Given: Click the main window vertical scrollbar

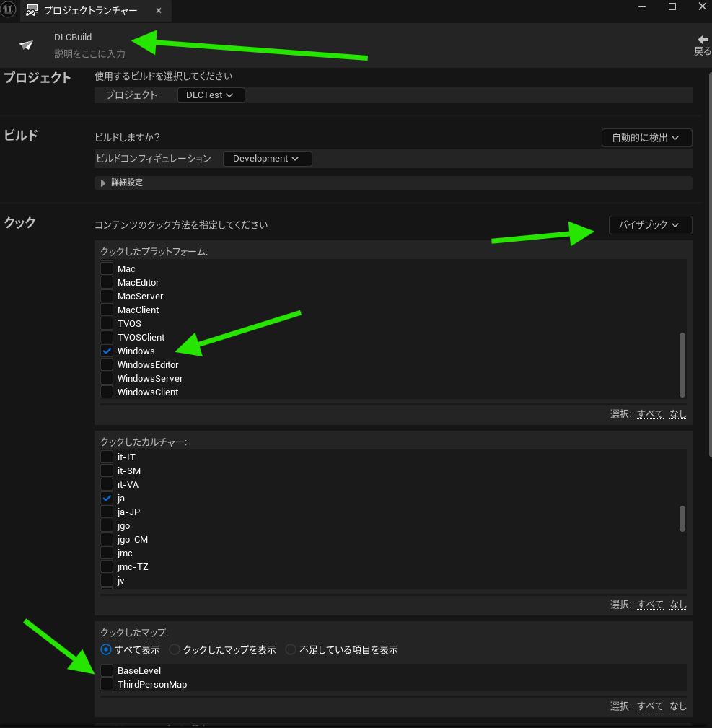Looking at the screenshot, I should 710,265.
